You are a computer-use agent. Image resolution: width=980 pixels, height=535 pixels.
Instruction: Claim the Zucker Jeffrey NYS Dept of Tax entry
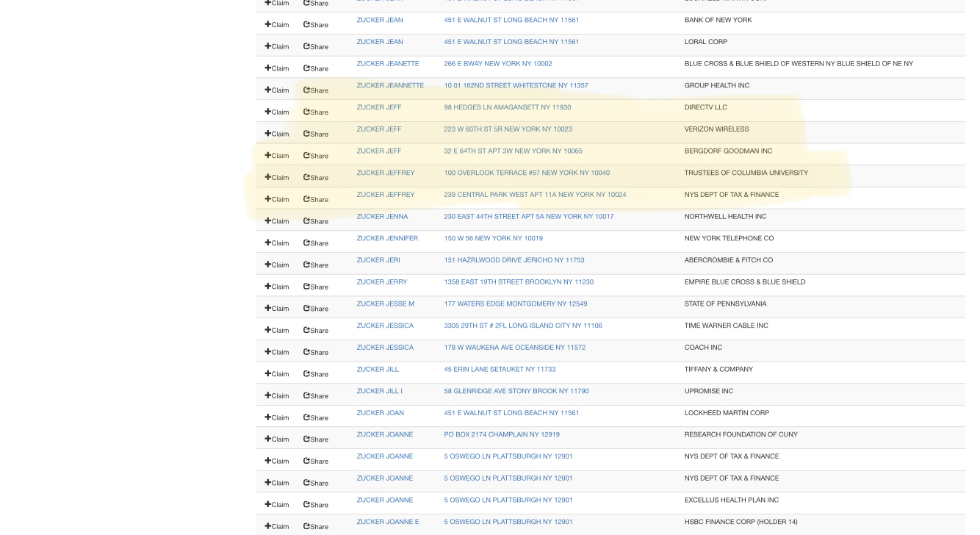click(x=277, y=199)
